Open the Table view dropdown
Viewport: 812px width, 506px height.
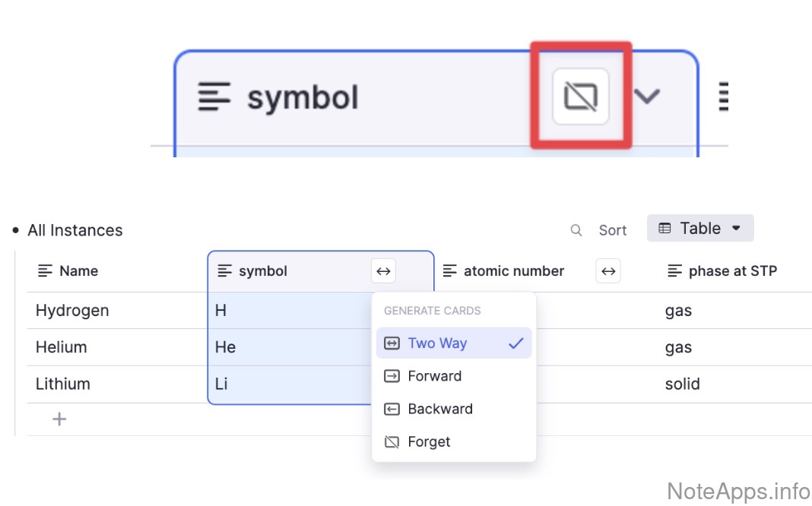[x=700, y=228]
